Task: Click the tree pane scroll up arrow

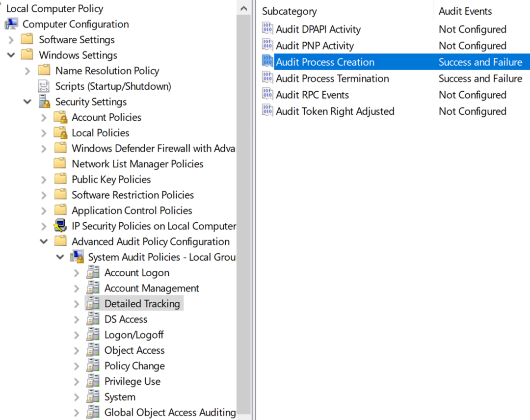Action: 244,8
